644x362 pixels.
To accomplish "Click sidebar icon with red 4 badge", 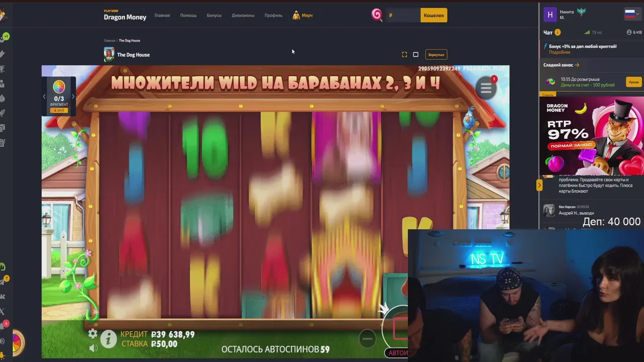I will [x=4, y=325].
